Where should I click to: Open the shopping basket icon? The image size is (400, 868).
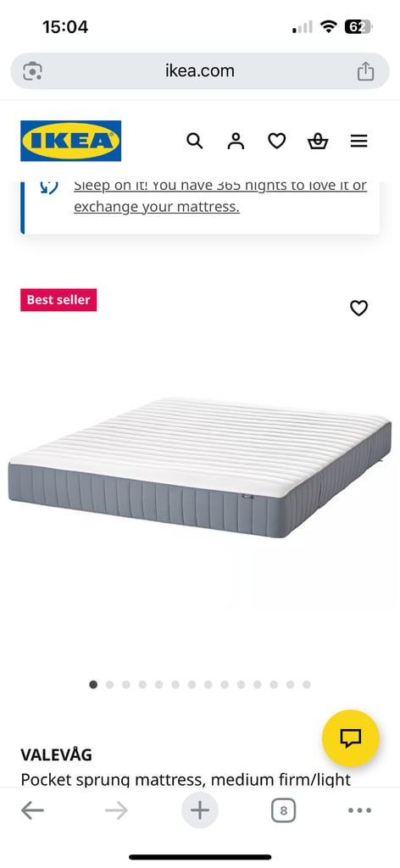tap(318, 142)
